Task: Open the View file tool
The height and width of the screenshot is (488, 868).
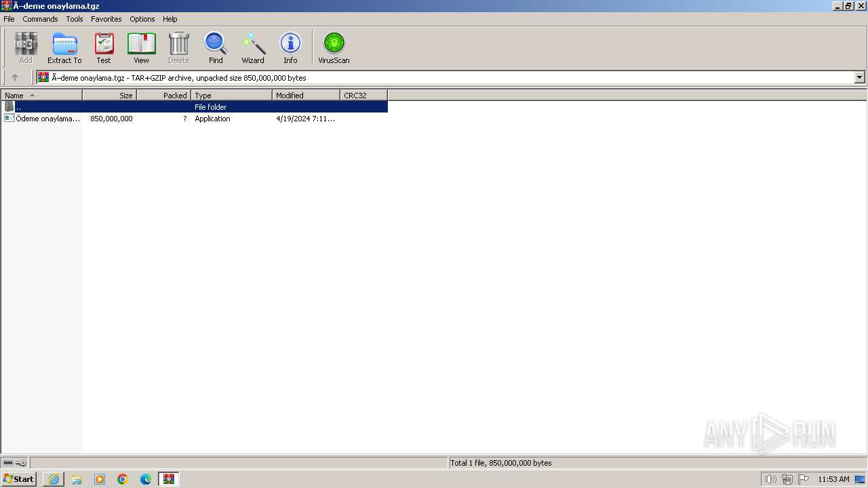Action: [141, 47]
